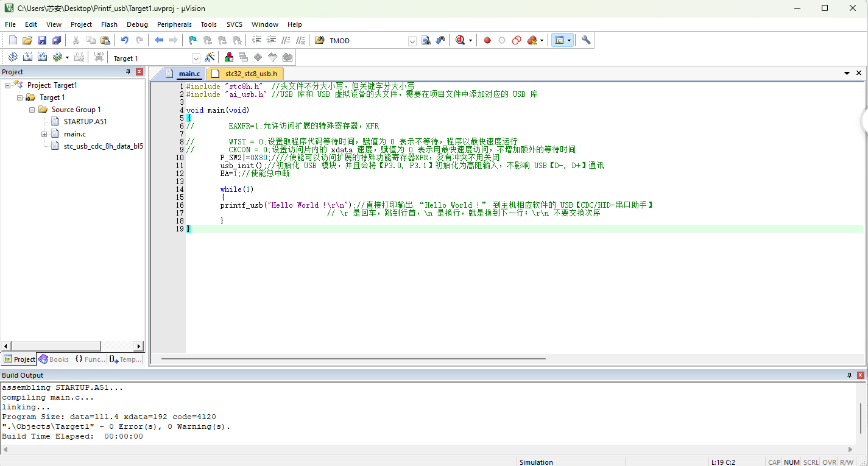
Task: Start debug session with magnifier d icon
Action: click(x=460, y=40)
